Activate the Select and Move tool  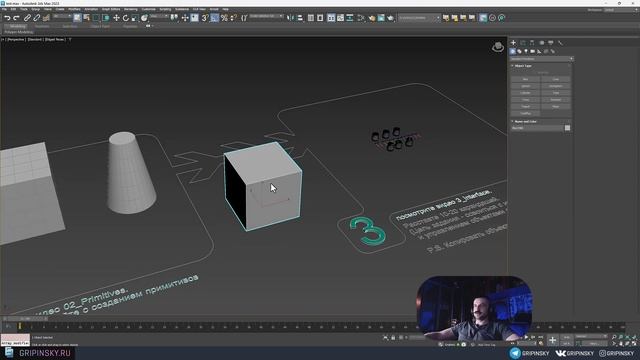(116, 18)
